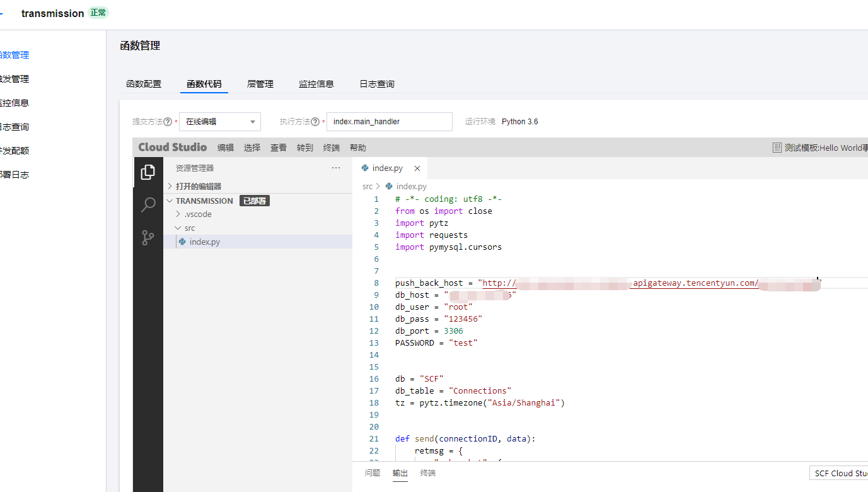The width and height of the screenshot is (868, 492).
Task: Click code line 12 db_port = 3306
Action: 429,331
